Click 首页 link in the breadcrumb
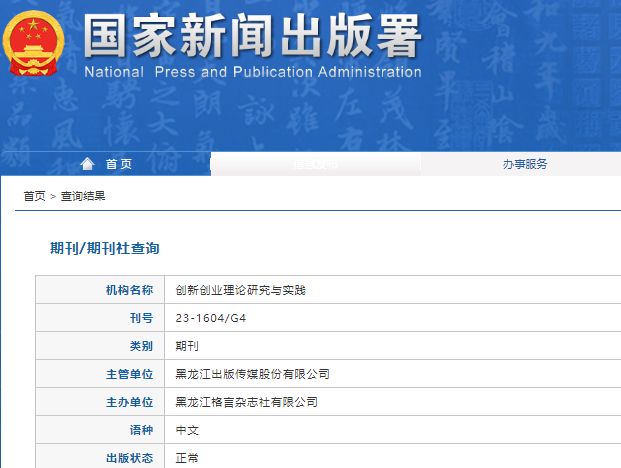Screen dimensions: 621x468 [x=34, y=196]
